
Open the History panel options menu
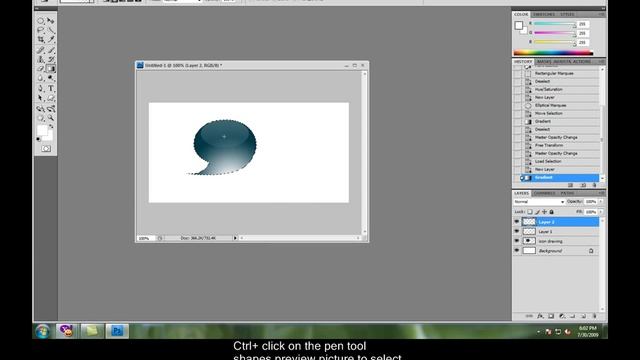click(602, 62)
